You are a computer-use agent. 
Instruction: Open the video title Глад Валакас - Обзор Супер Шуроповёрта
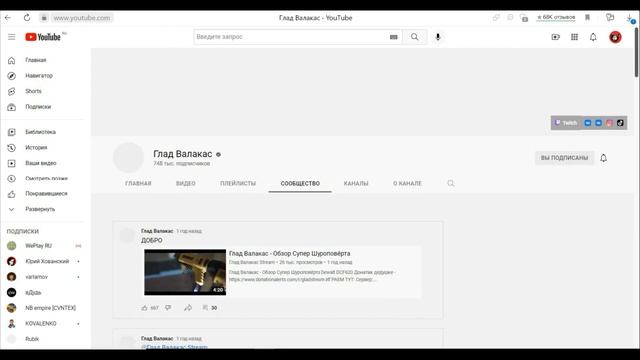pyautogui.click(x=289, y=253)
